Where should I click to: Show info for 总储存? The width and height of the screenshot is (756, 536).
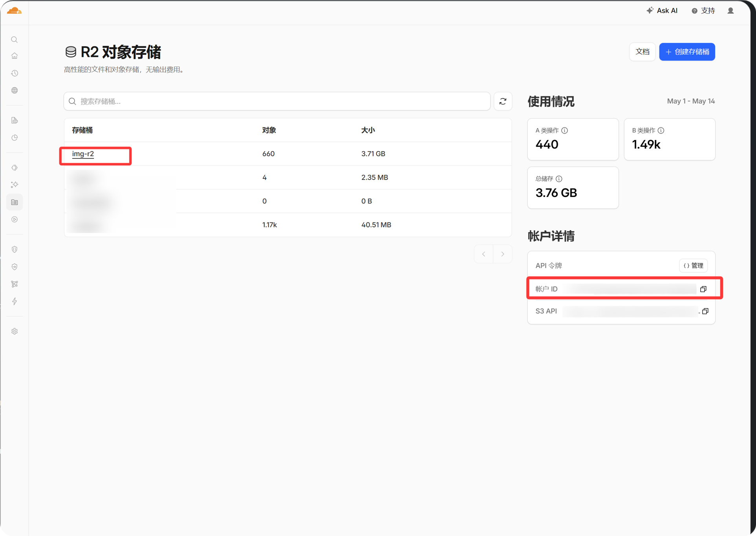559,179
